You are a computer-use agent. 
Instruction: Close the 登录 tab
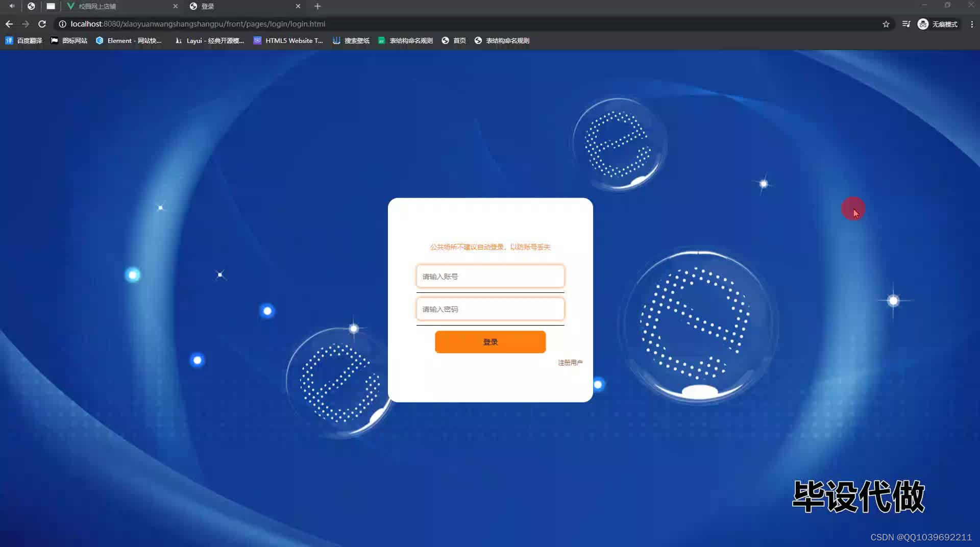[x=298, y=6]
